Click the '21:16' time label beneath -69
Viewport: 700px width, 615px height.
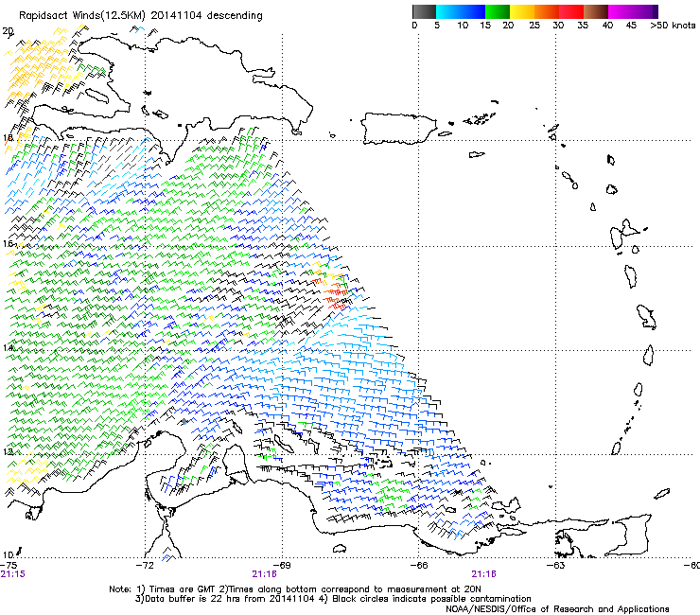click(264, 574)
